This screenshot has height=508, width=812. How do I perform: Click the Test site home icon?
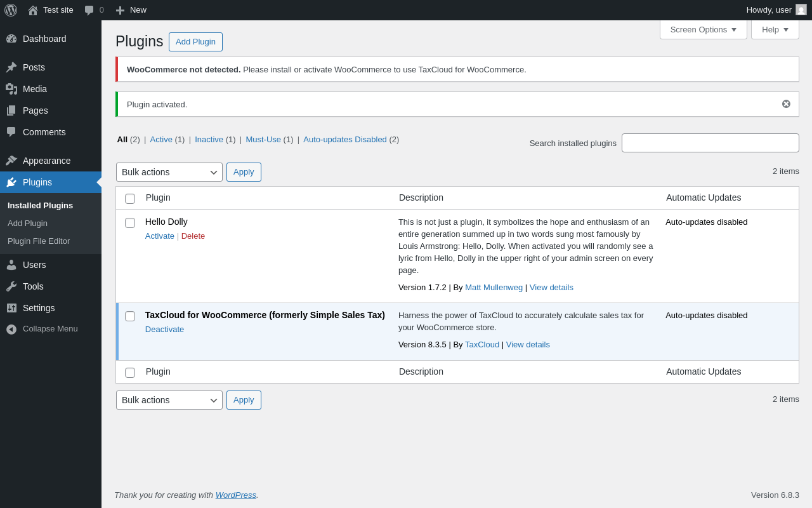[x=33, y=10]
